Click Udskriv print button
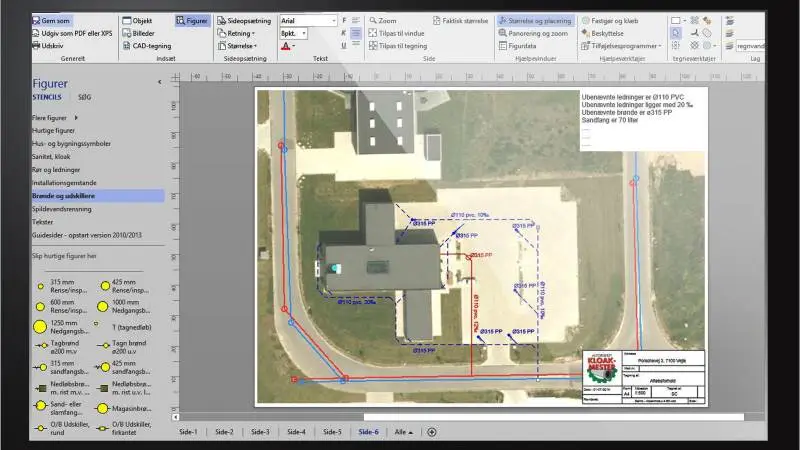The width and height of the screenshot is (800, 450). coord(48,45)
